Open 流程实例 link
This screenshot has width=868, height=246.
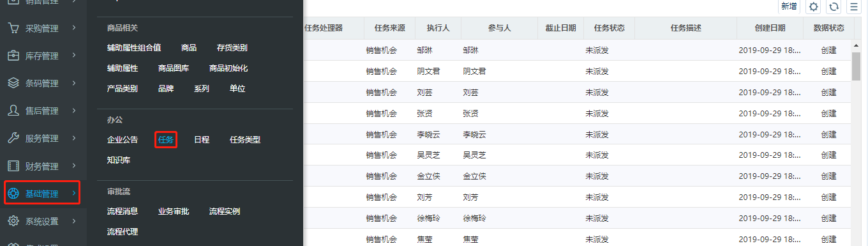point(225,211)
